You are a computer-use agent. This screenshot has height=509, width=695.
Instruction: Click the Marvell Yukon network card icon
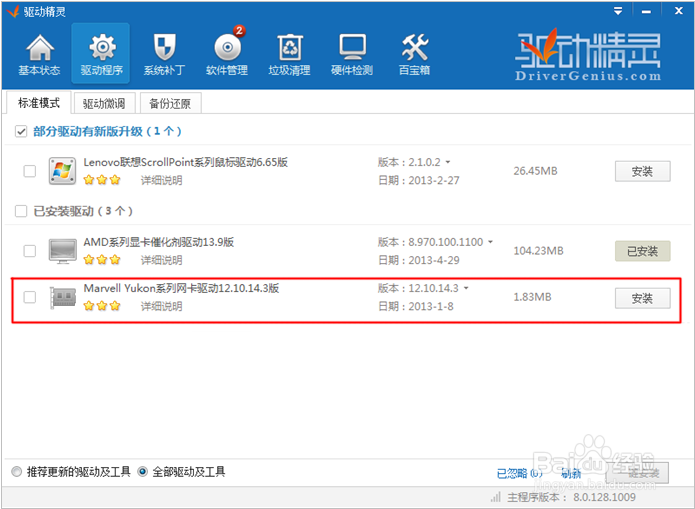coord(62,298)
